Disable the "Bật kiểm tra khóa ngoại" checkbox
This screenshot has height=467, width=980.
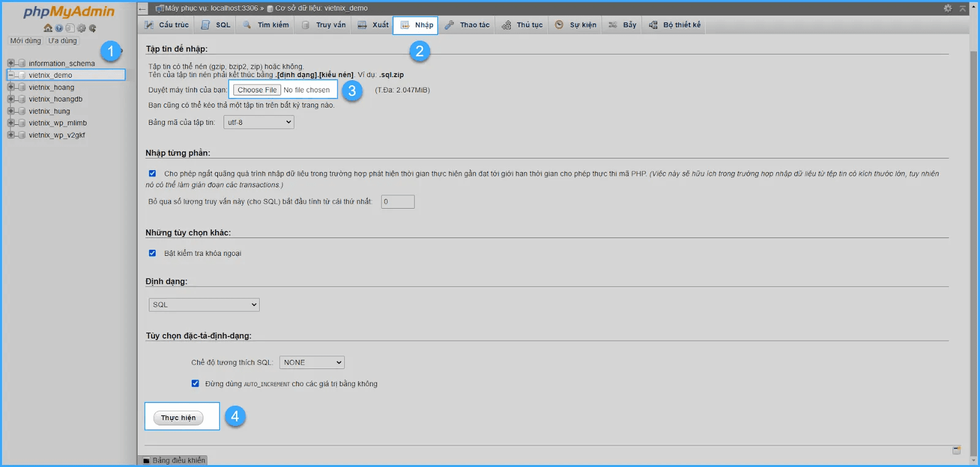click(x=153, y=253)
